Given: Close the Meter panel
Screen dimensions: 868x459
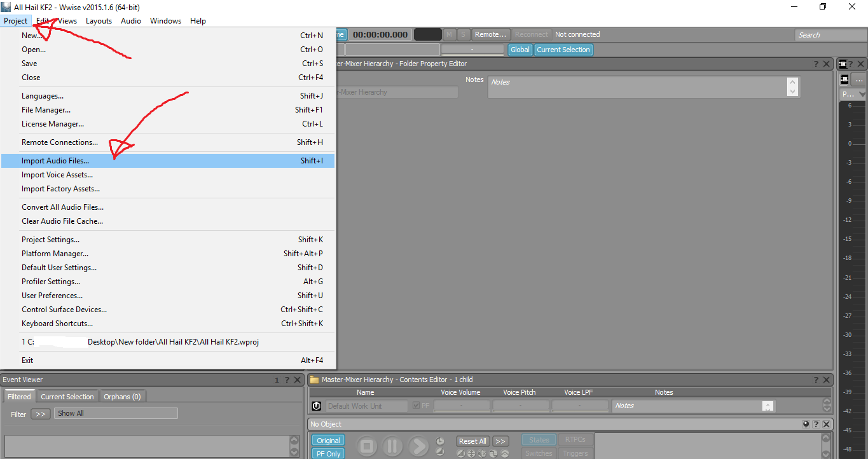Looking at the screenshot, I should click(861, 64).
